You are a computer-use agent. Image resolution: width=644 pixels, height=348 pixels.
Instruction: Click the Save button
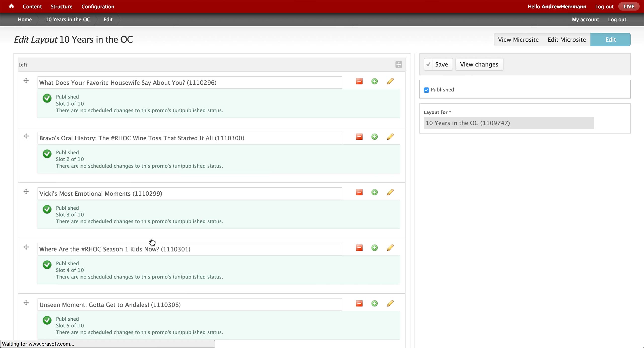pos(438,64)
